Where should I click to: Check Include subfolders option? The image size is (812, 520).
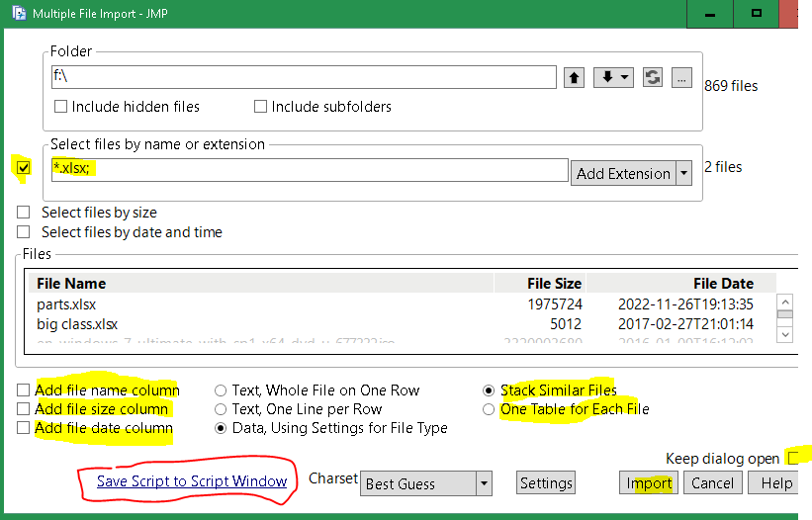tap(261, 107)
